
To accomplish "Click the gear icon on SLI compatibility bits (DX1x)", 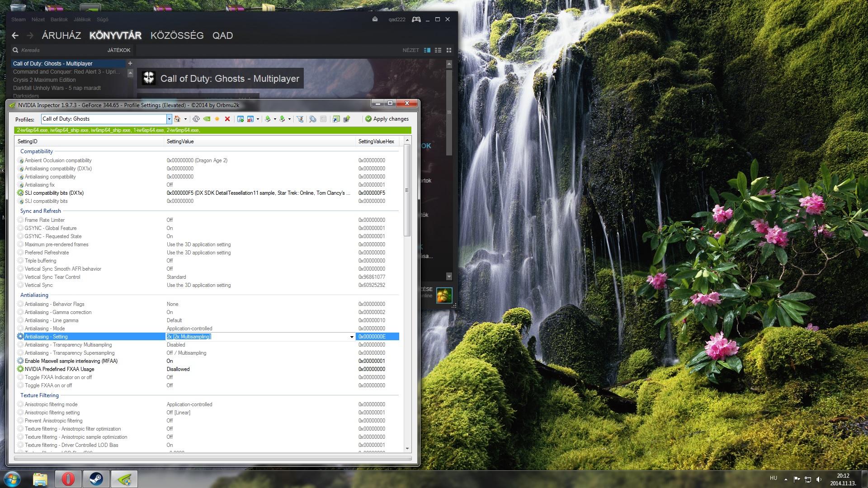I will 20,193.
